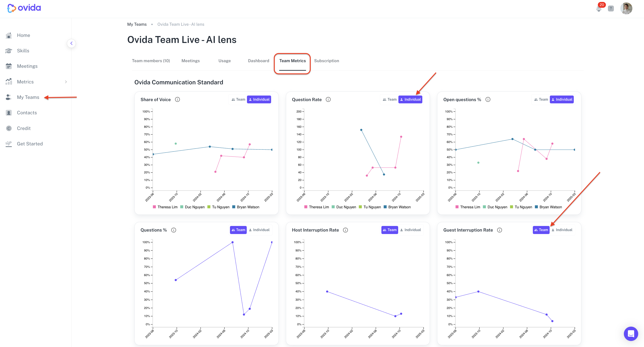The image size is (644, 347).
Task: Switch to the Usage tab
Action: click(x=225, y=61)
